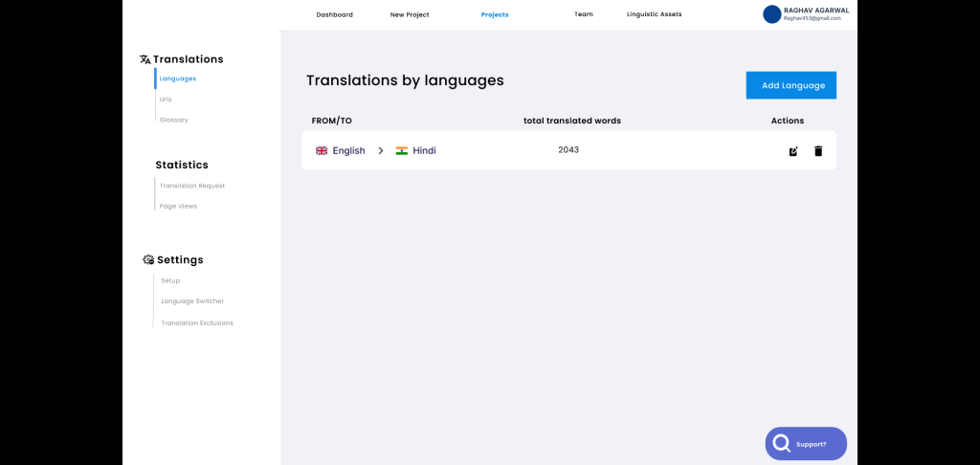Click the Hindi language label
The height and width of the screenshot is (465, 980).
424,150
